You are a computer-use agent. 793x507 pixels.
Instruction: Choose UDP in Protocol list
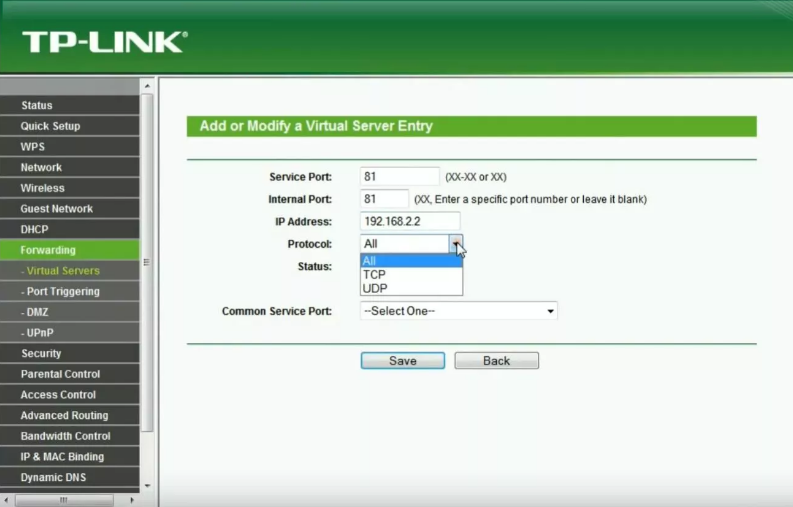click(411, 288)
